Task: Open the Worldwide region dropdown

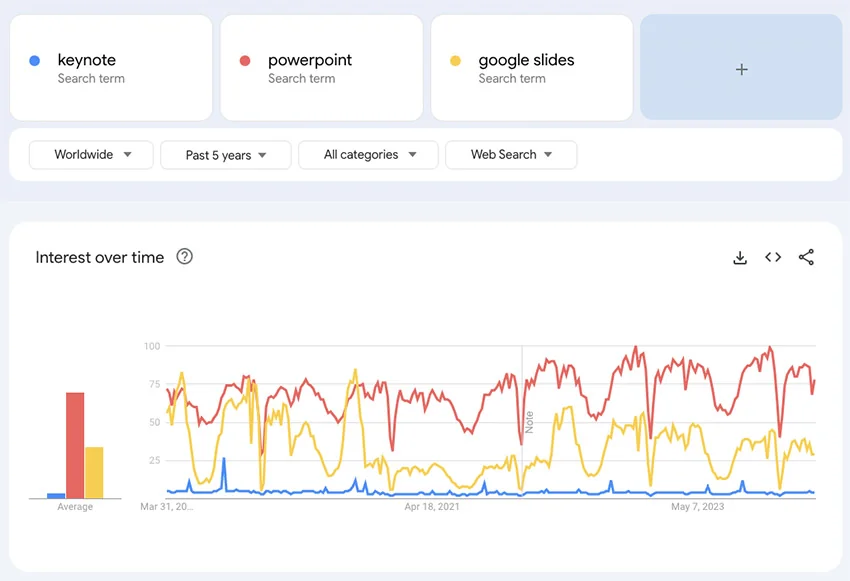Action: click(90, 155)
